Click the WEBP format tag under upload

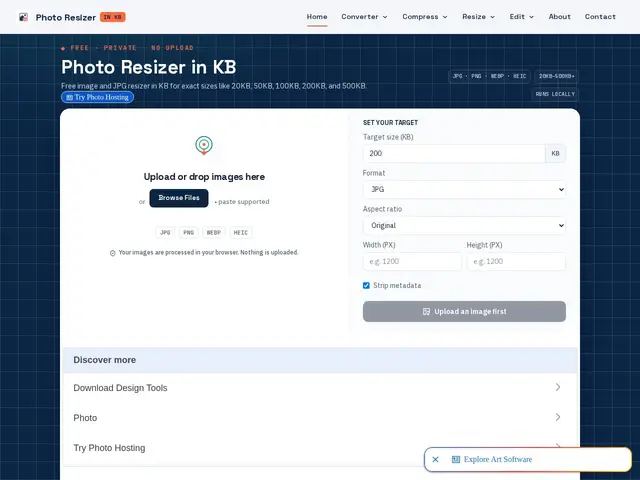(214, 233)
